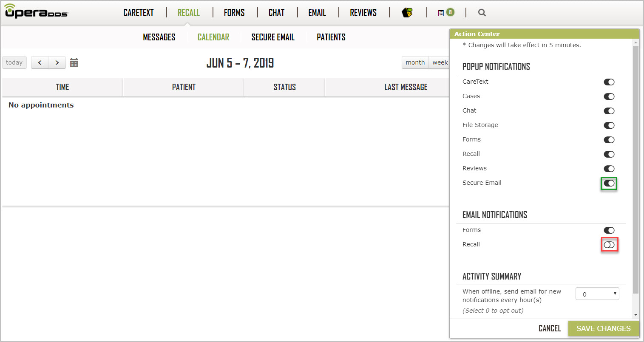Click SAVE CHANGES button
The image size is (644, 342).
pos(604,328)
